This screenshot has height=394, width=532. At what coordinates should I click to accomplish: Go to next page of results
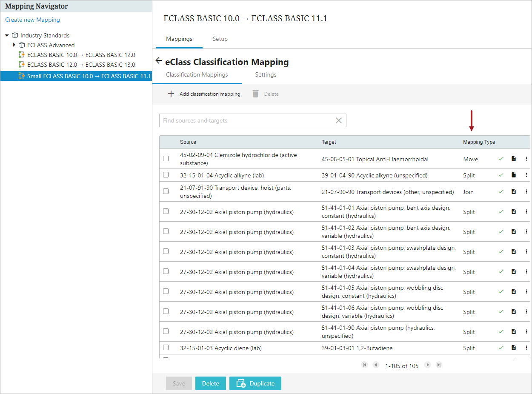pos(428,365)
